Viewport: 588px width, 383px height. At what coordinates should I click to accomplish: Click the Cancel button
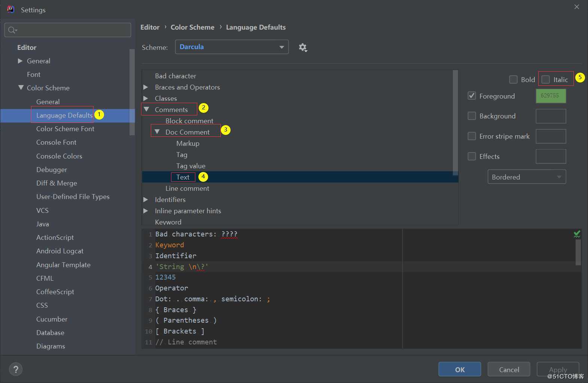(x=509, y=370)
